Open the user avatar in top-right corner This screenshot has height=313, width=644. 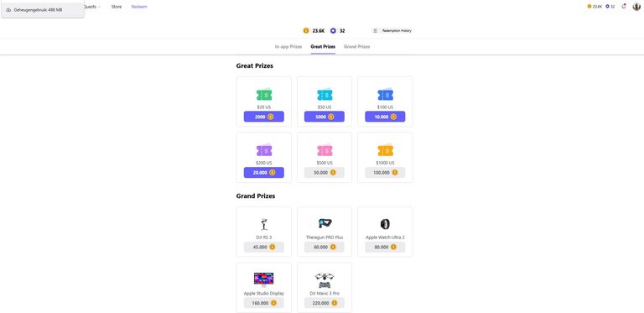(x=636, y=6)
